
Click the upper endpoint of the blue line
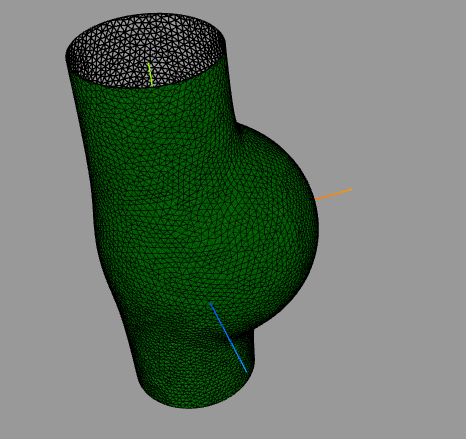(210, 303)
